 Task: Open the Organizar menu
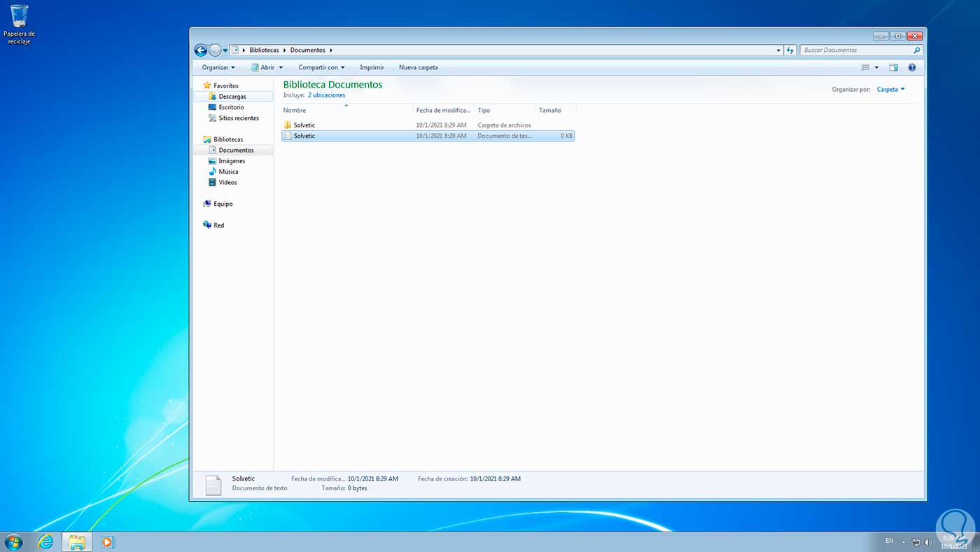point(218,68)
